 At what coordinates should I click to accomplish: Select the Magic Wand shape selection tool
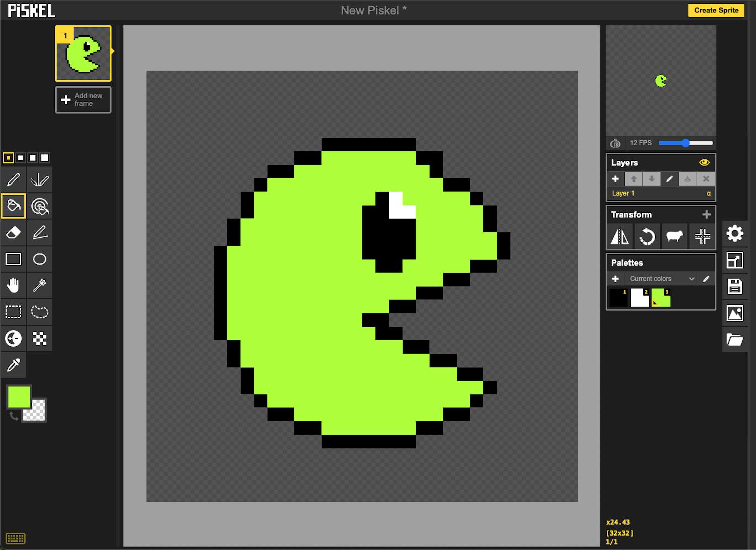40,285
